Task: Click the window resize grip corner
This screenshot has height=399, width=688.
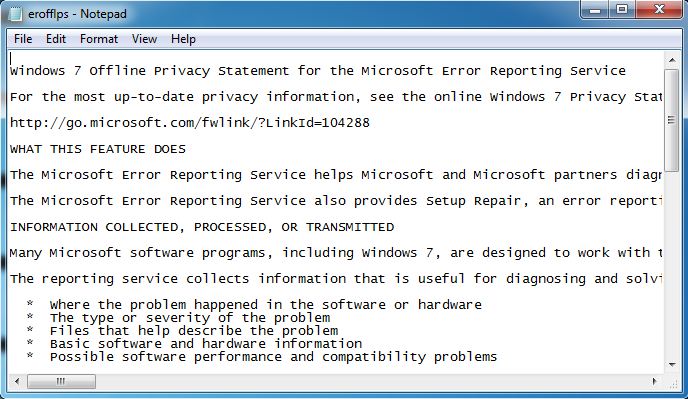Action: 672,383
